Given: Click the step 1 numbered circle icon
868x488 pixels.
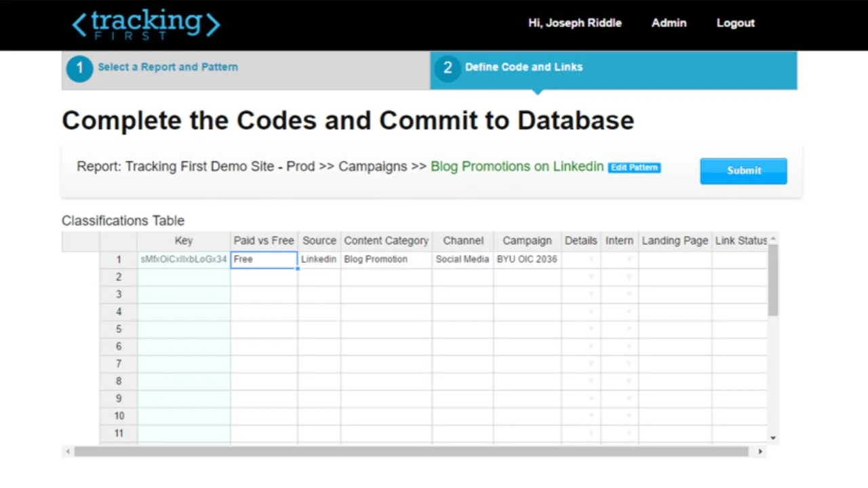Looking at the screenshot, I should pyautogui.click(x=79, y=68).
